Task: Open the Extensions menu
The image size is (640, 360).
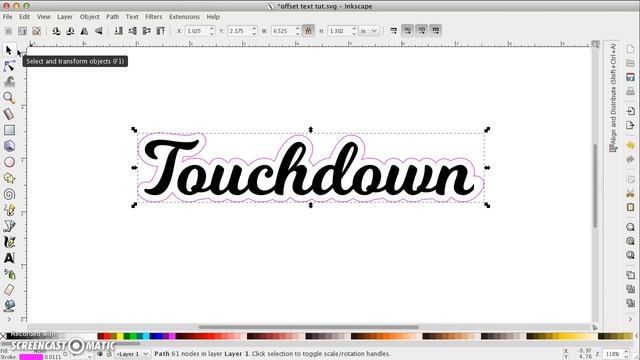Action: [184, 17]
